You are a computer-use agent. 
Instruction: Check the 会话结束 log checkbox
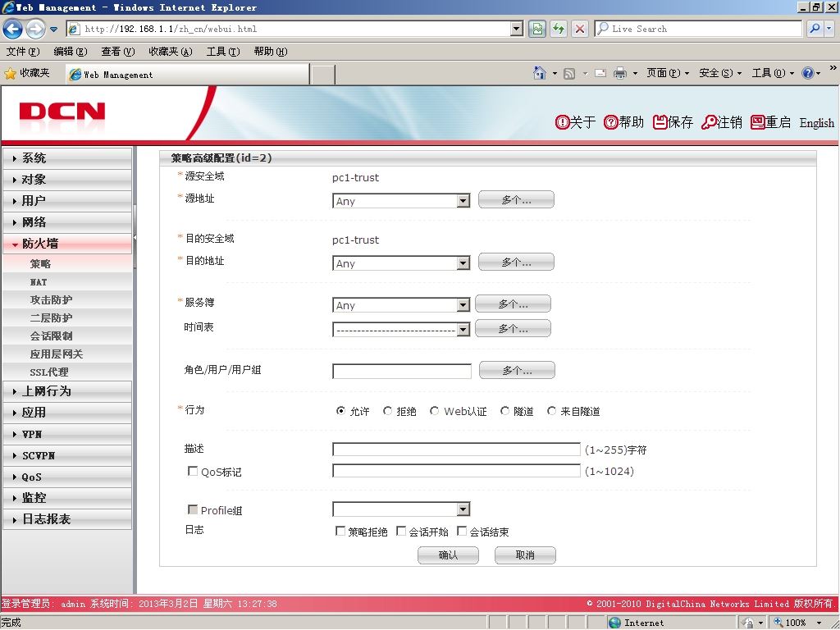click(x=462, y=531)
